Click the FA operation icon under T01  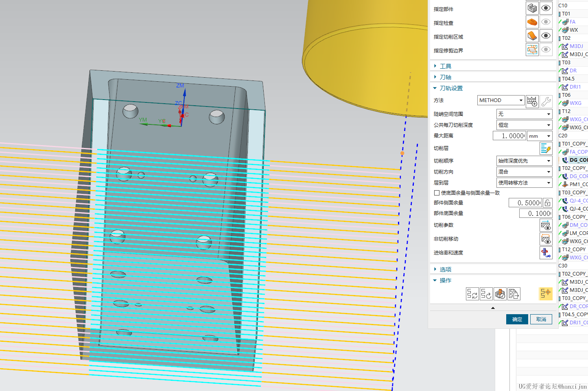tap(565, 22)
